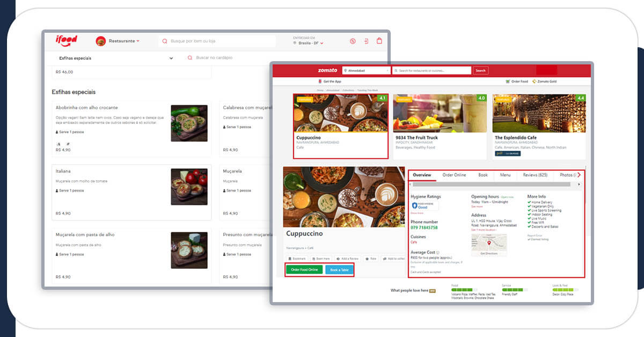Click the Rate star button

(371, 259)
